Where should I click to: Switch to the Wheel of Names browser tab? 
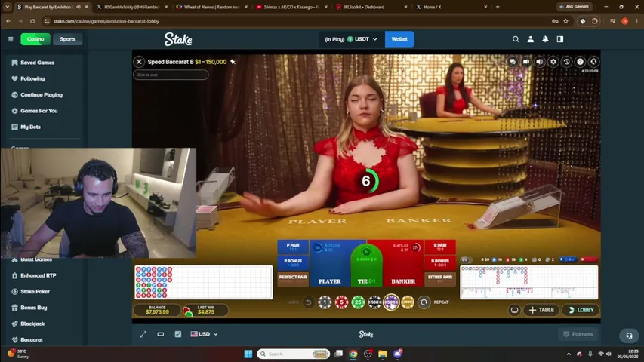point(212,7)
